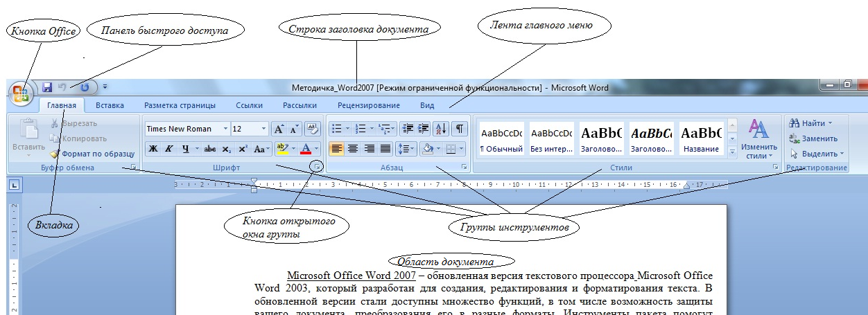
Task: Open Стили group dialog launcher
Action: 775,168
